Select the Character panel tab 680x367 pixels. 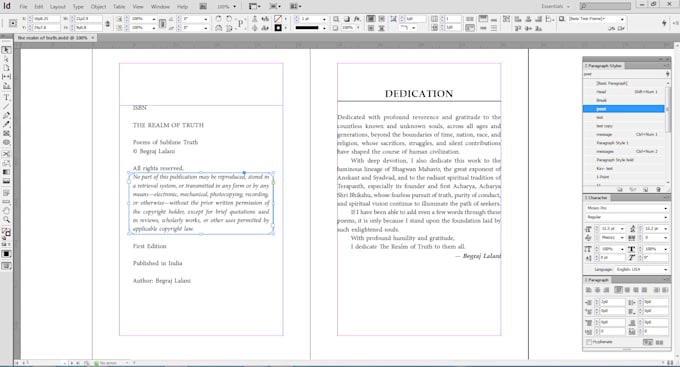tap(597, 198)
